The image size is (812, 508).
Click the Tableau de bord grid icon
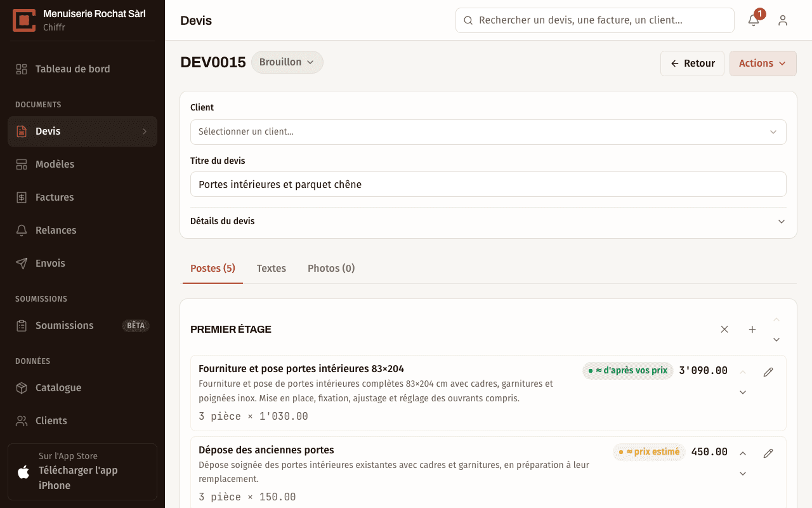[22, 69]
